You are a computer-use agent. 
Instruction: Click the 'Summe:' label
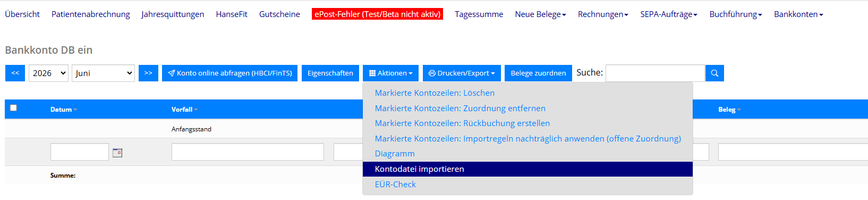coord(63,176)
